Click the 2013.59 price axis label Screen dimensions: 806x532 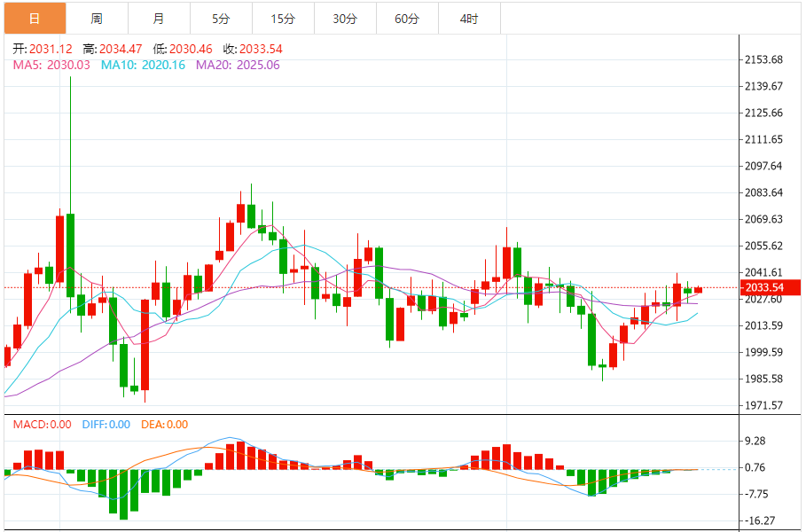pyautogui.click(x=763, y=326)
